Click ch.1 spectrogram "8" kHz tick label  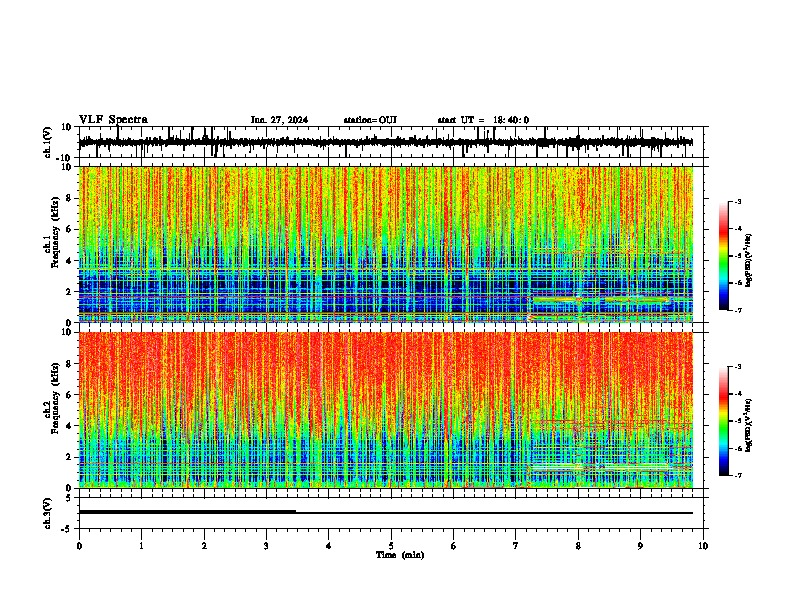69,198
